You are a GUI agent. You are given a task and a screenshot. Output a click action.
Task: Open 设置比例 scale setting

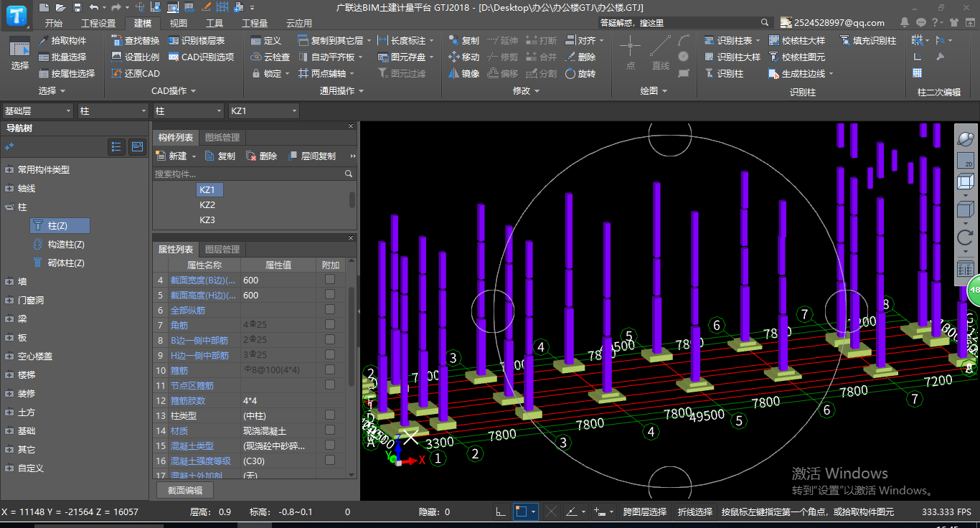(136, 57)
